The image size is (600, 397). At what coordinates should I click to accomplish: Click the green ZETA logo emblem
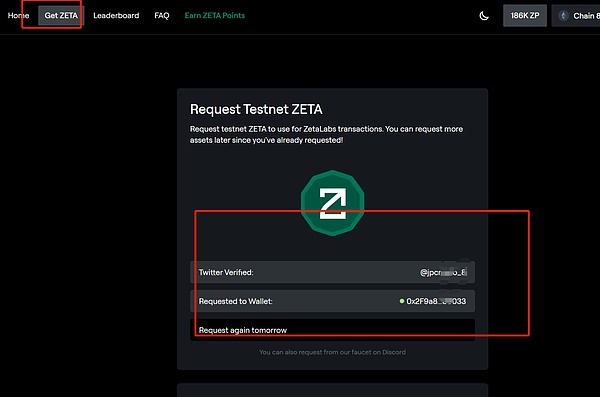tap(333, 203)
